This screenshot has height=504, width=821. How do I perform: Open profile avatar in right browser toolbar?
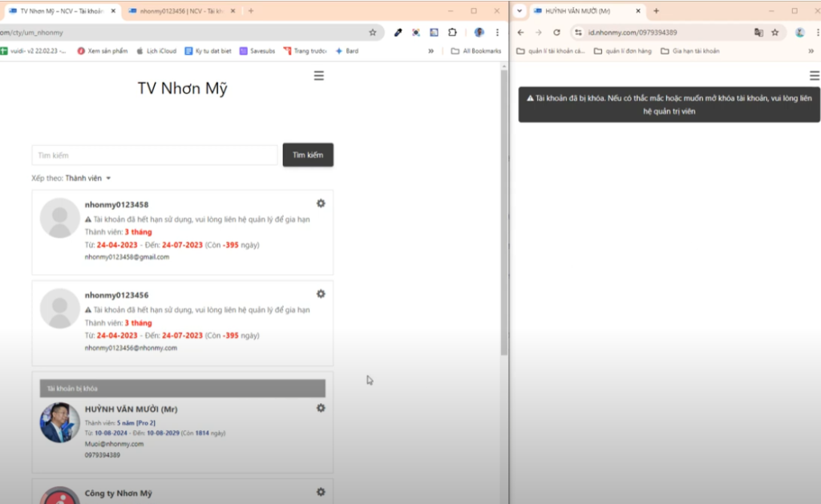799,32
